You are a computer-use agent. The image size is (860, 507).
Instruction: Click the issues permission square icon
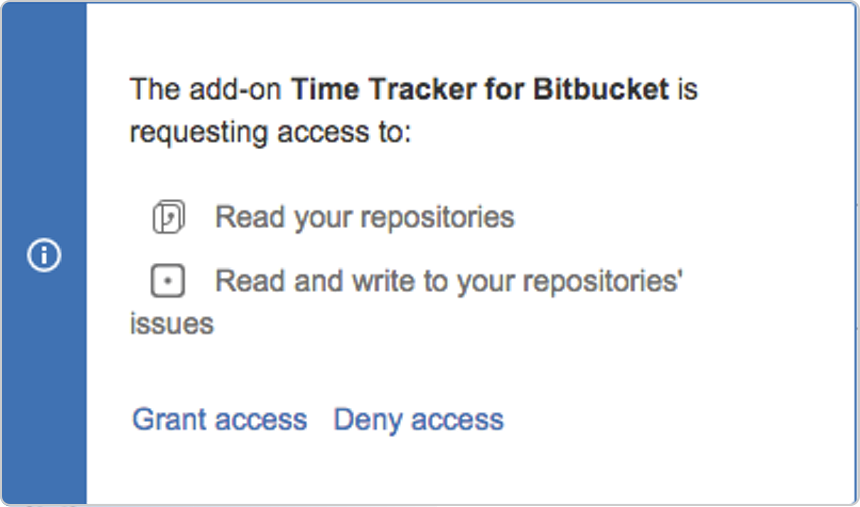tap(168, 280)
